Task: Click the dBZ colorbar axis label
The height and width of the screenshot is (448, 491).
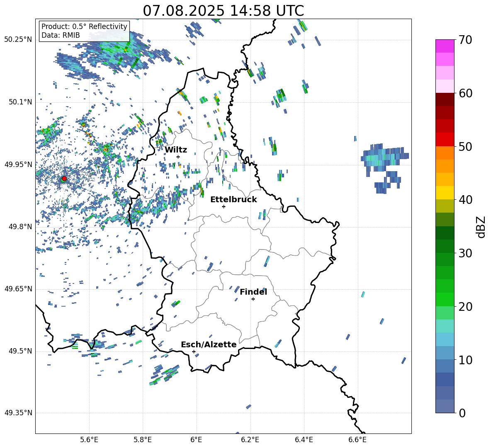Action: (x=481, y=227)
